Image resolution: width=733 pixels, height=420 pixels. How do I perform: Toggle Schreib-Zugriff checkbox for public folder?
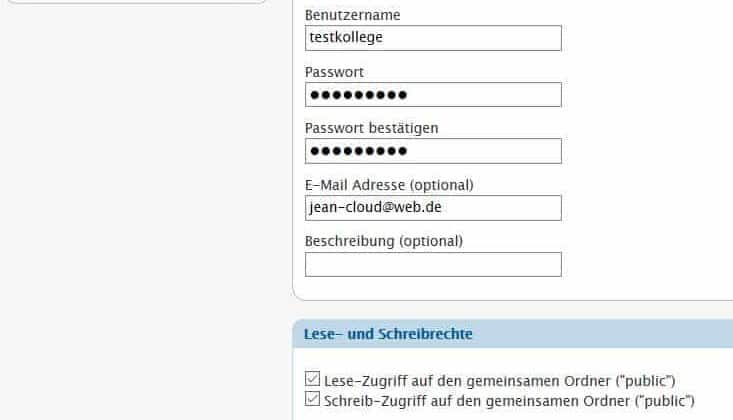coord(312,399)
